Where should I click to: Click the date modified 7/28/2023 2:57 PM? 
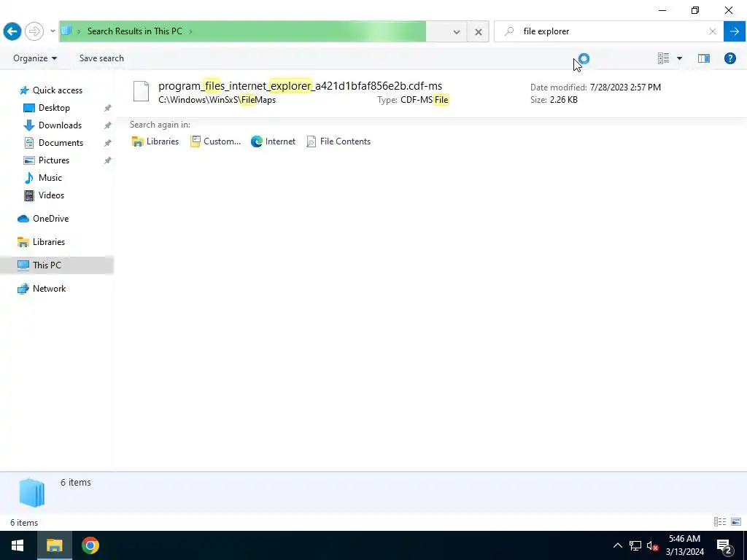point(625,87)
